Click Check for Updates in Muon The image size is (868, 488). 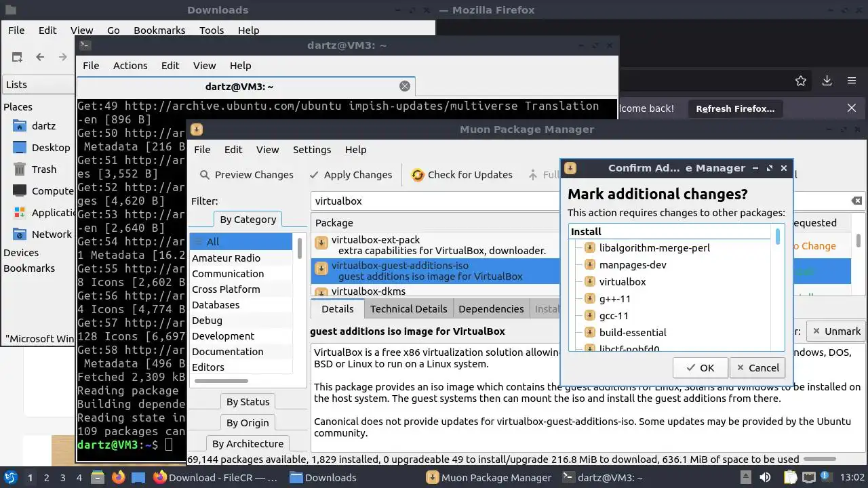coord(462,175)
